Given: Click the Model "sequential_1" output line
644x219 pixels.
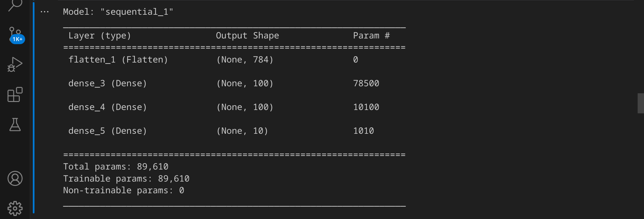Looking at the screenshot, I should coord(118,12).
